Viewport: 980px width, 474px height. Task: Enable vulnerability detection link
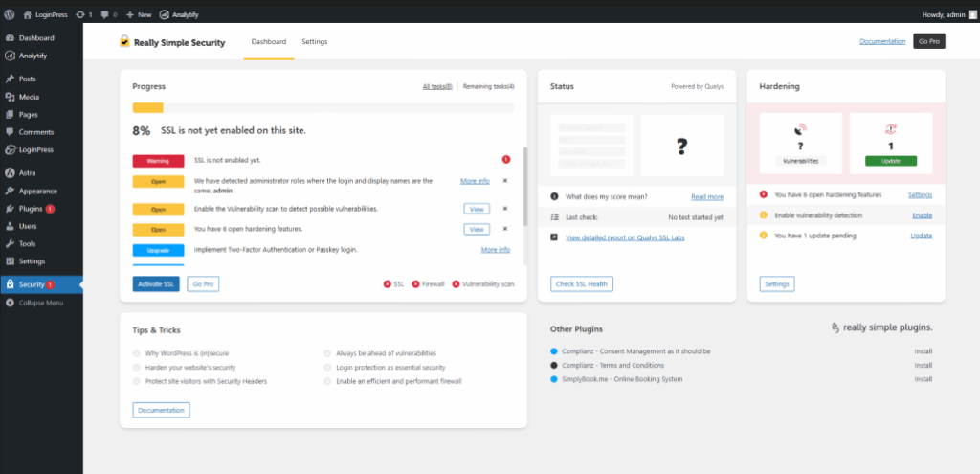tap(922, 215)
